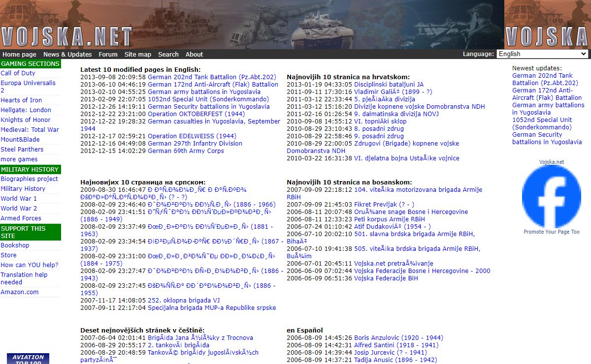This screenshot has width=591, height=364.
Task: Open Vojska Federacije Bosne i Hercegovine - 2000
Action: (x=422, y=271)
